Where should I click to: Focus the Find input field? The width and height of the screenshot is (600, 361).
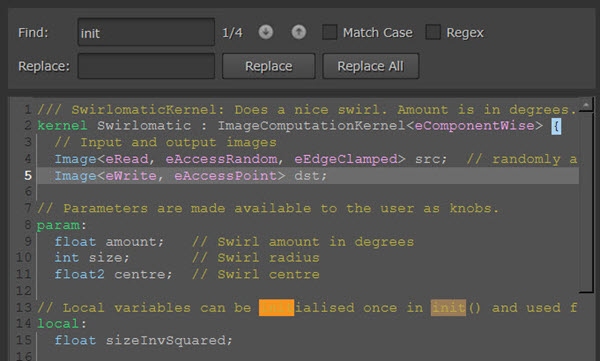(x=146, y=33)
